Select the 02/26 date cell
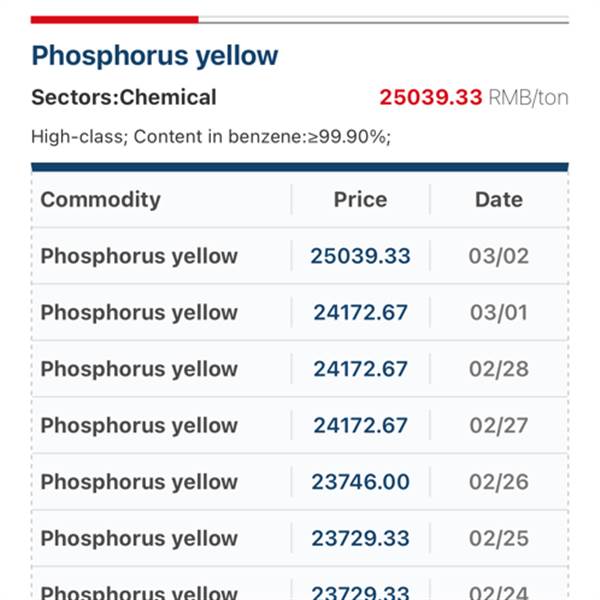 coord(499,482)
